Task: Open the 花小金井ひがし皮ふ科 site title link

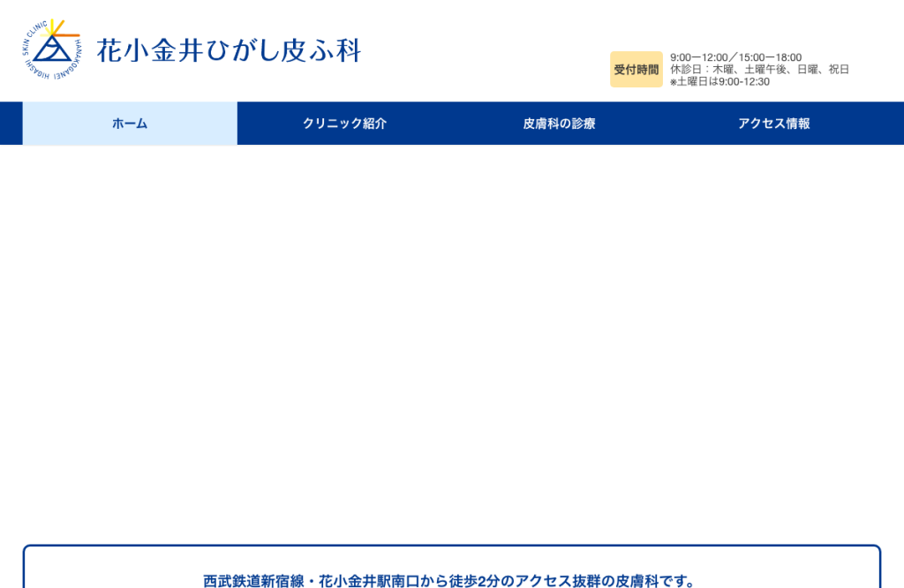Action: pos(229,50)
